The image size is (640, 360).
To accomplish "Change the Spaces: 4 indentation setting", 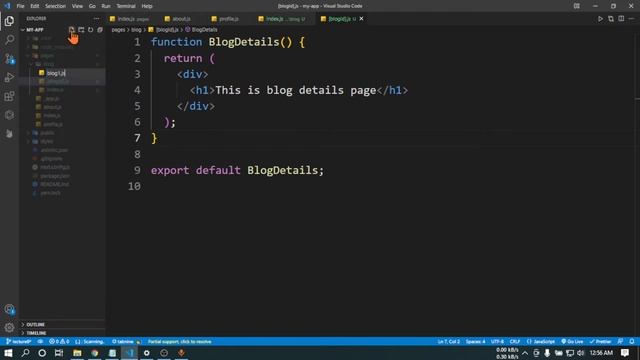I will click(476, 342).
